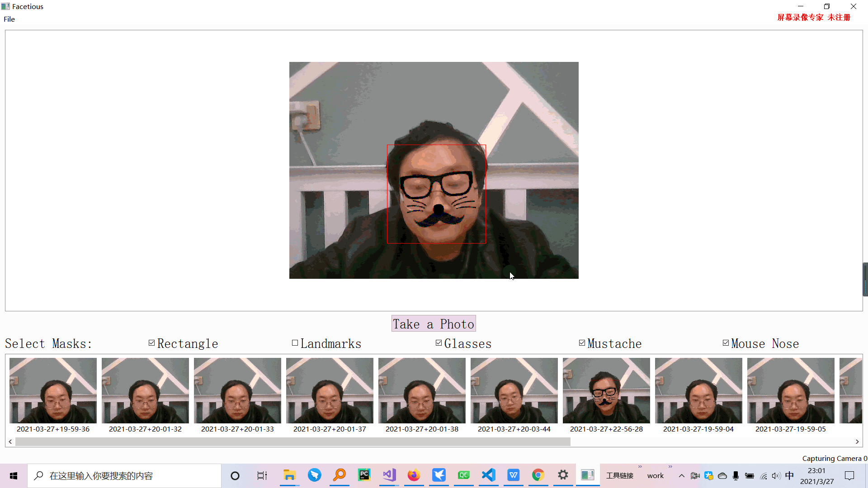Click the volume speaker icon in tray
This screenshot has height=488, width=868.
pos(776,475)
